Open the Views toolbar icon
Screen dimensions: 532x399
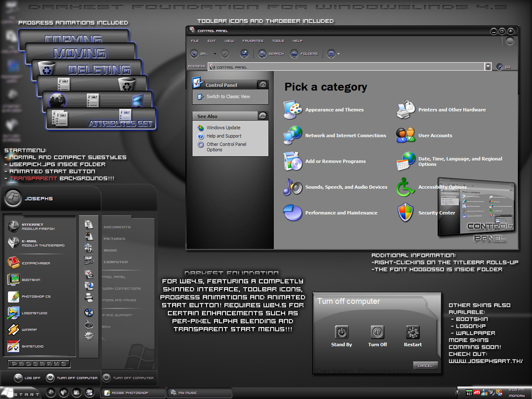click(331, 54)
